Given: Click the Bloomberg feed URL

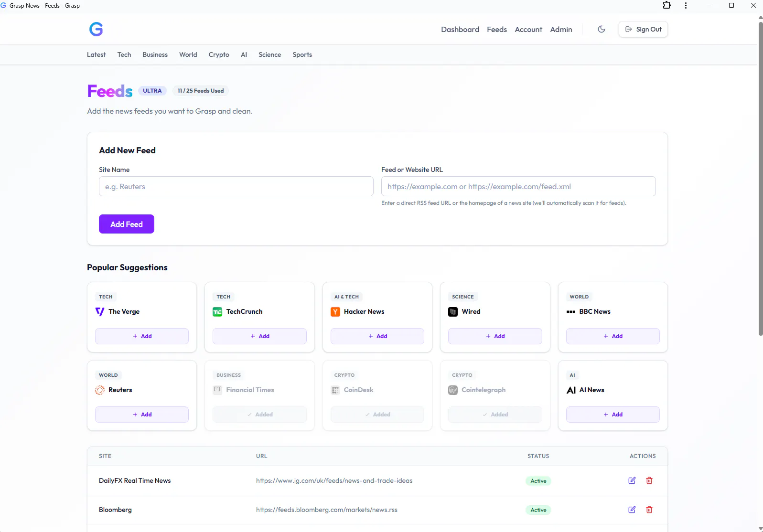Looking at the screenshot, I should 327,510.
